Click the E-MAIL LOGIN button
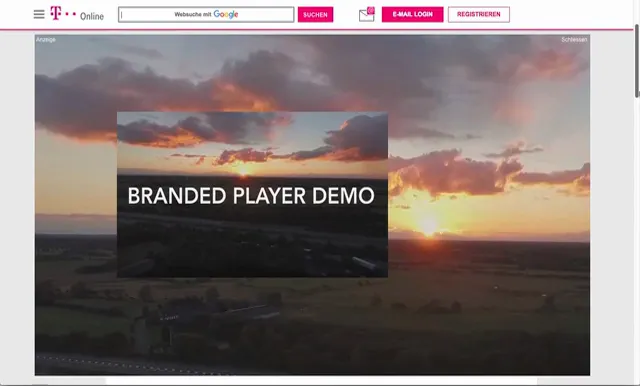Screen dimensions: 640x386 tap(413, 14)
